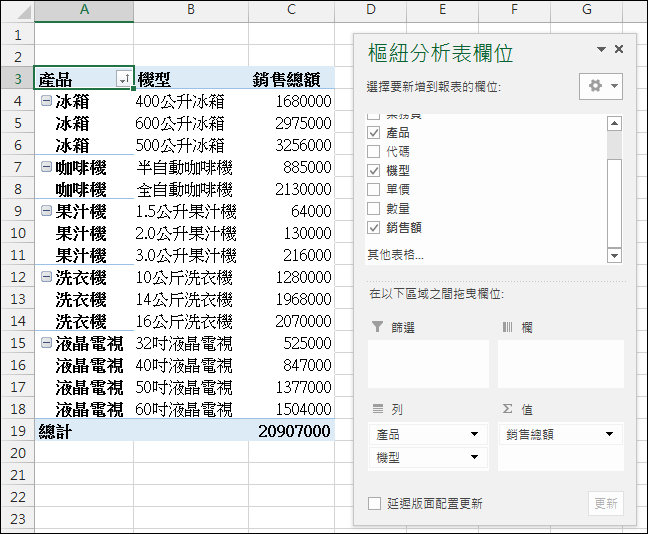648x534 pixels.
Task: Select cell 60吋液晶電視
Action: point(191,409)
